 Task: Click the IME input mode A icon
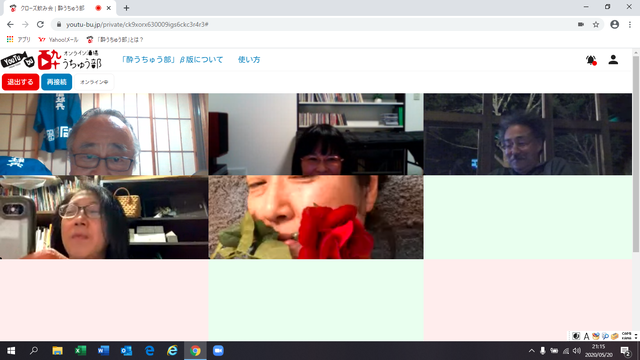586,336
